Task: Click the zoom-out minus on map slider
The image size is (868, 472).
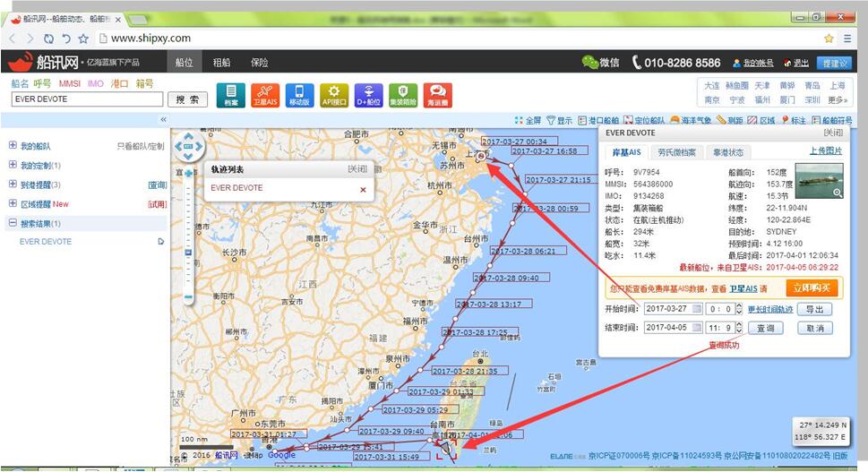Action: 188,297
